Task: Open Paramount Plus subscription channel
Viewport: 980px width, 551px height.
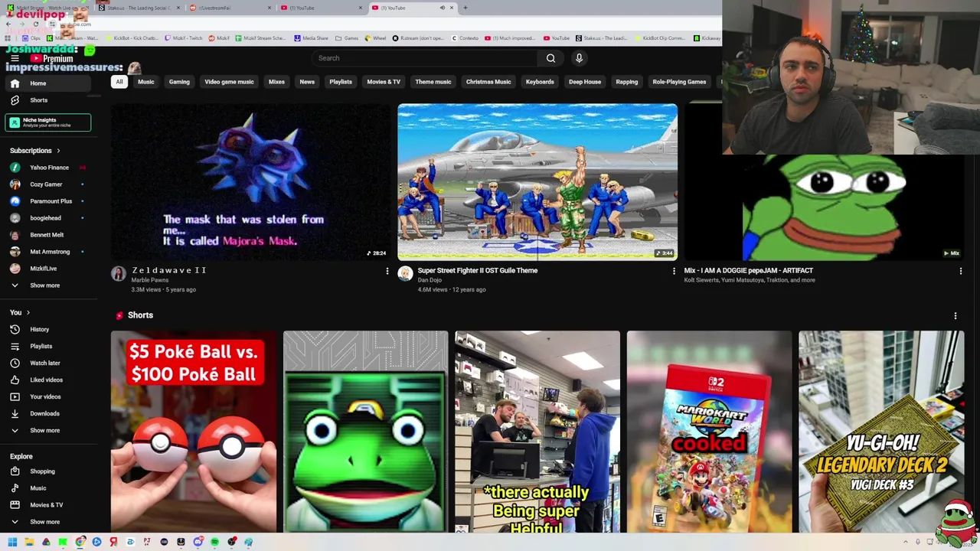Action: pyautogui.click(x=47, y=201)
